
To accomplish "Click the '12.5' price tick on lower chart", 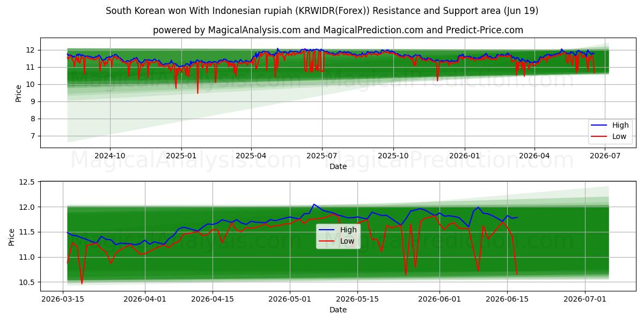I will 27,182.
